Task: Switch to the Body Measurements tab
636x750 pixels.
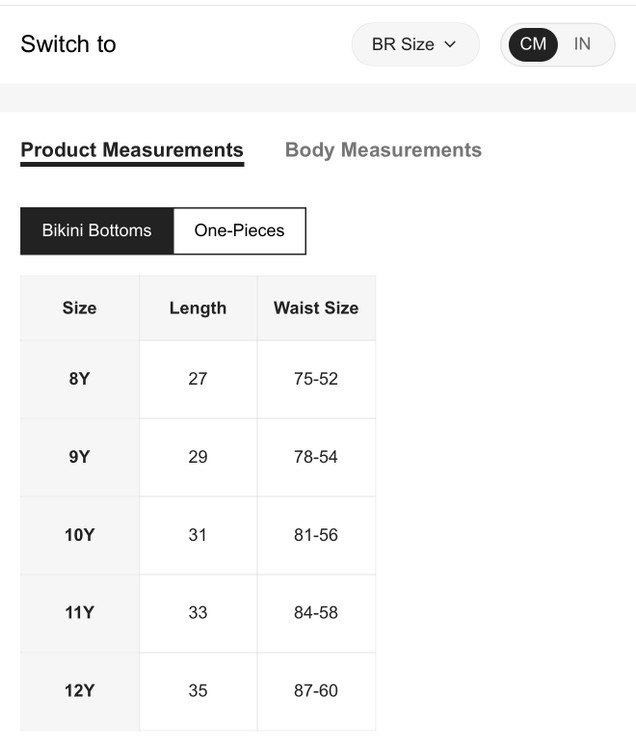Action: point(383,150)
